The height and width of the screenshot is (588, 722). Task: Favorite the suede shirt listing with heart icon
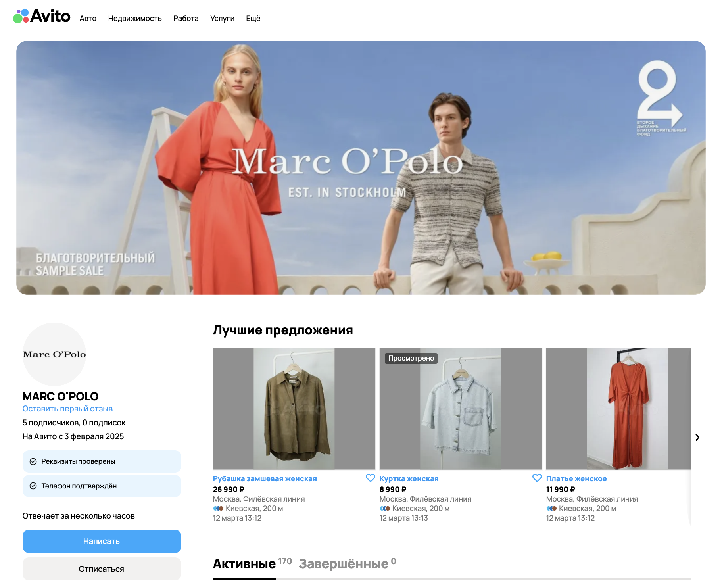pos(370,478)
